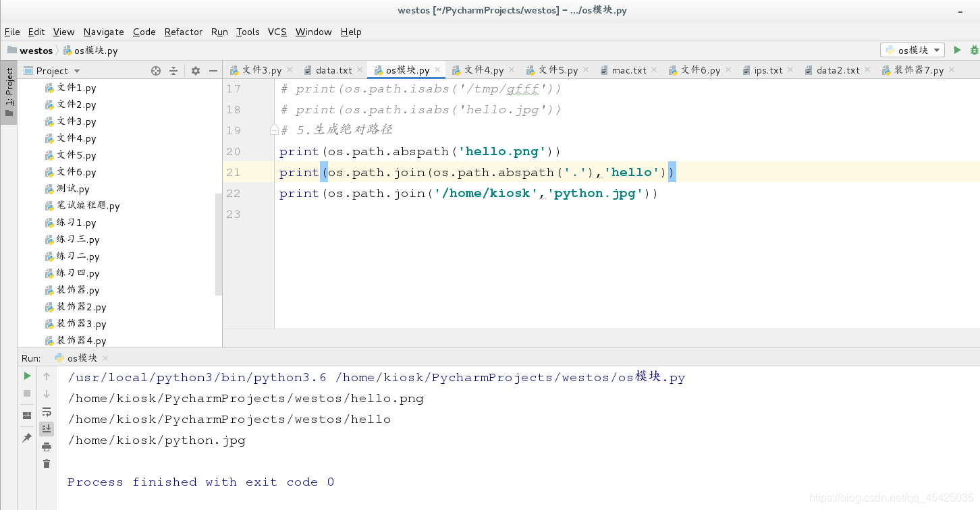Open the View menu

pyautogui.click(x=64, y=32)
